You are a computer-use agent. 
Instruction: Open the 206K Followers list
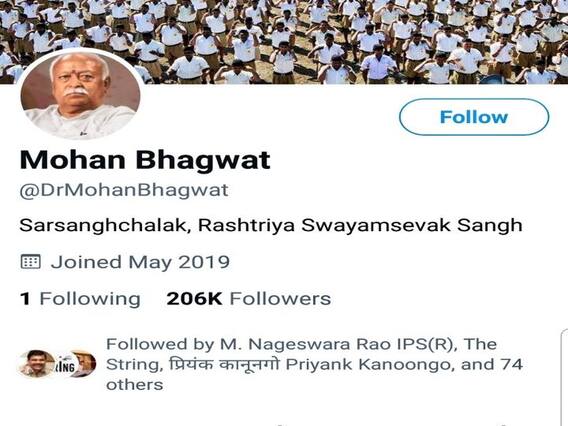pos(248,299)
